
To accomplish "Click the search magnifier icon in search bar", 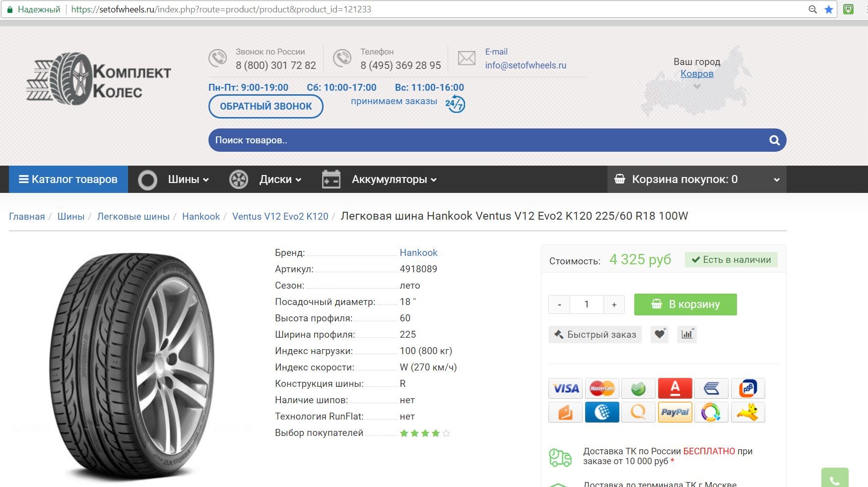I will pos(774,140).
